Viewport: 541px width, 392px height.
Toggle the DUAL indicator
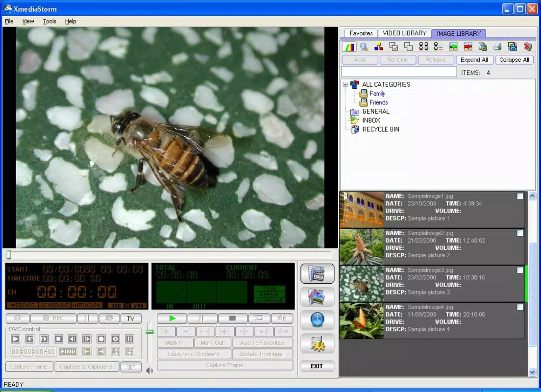coord(270,289)
